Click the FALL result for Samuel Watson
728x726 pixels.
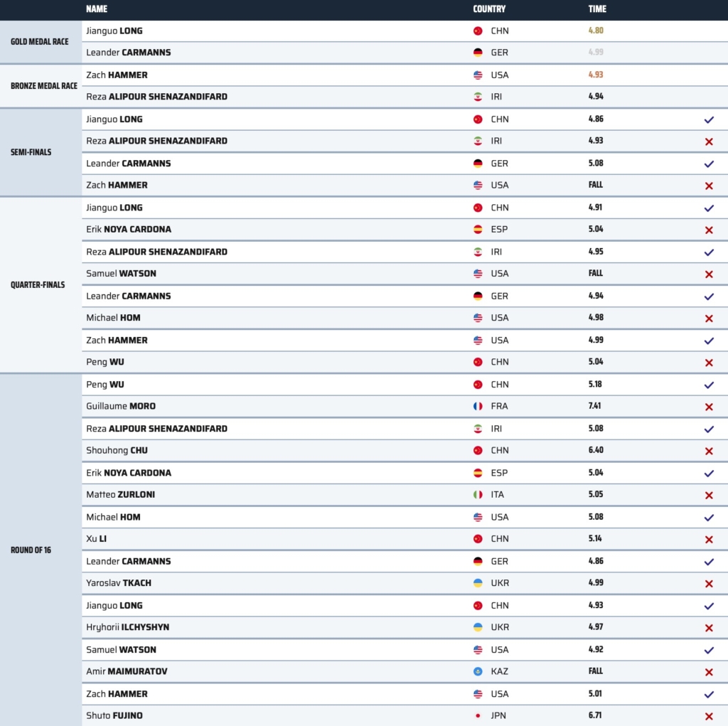(596, 274)
